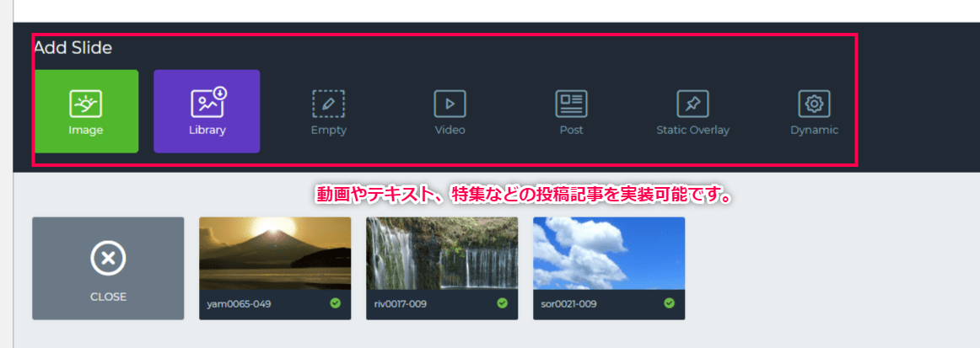The width and height of the screenshot is (980, 348).
Task: Add a Static Overlay slide
Action: pyautogui.click(x=692, y=111)
